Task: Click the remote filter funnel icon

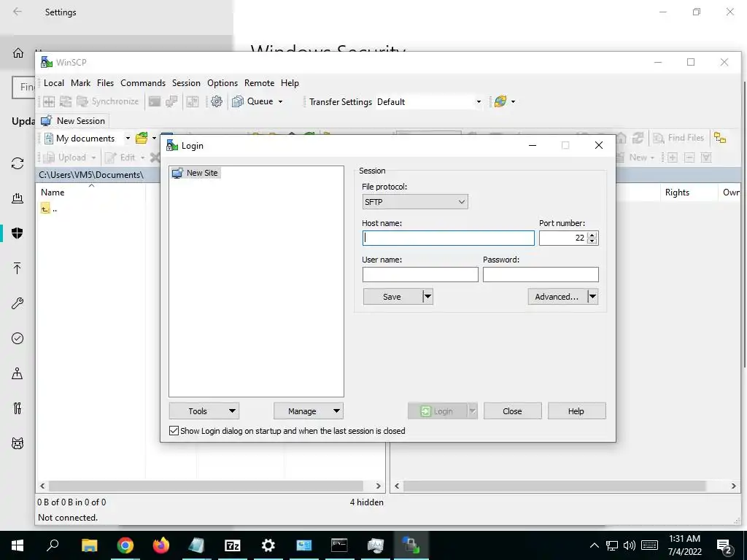Action: (x=706, y=157)
